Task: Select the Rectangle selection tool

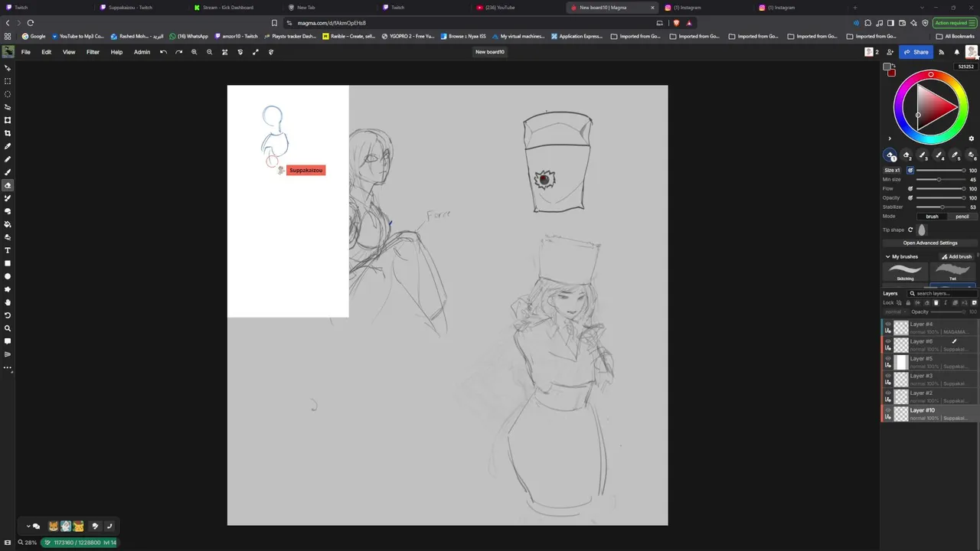Action: 8,81
